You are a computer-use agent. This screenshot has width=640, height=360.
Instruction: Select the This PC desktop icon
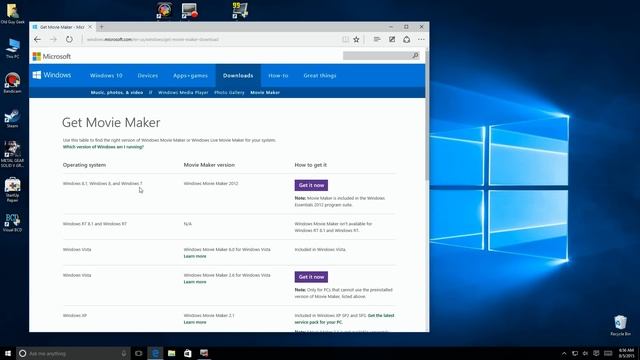point(13,49)
